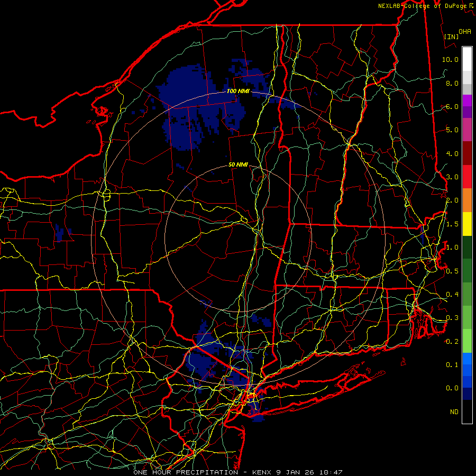Viewport: 476px width, 476px height.
Task: Click the 9 JAN 26 date text
Action: 296,472
